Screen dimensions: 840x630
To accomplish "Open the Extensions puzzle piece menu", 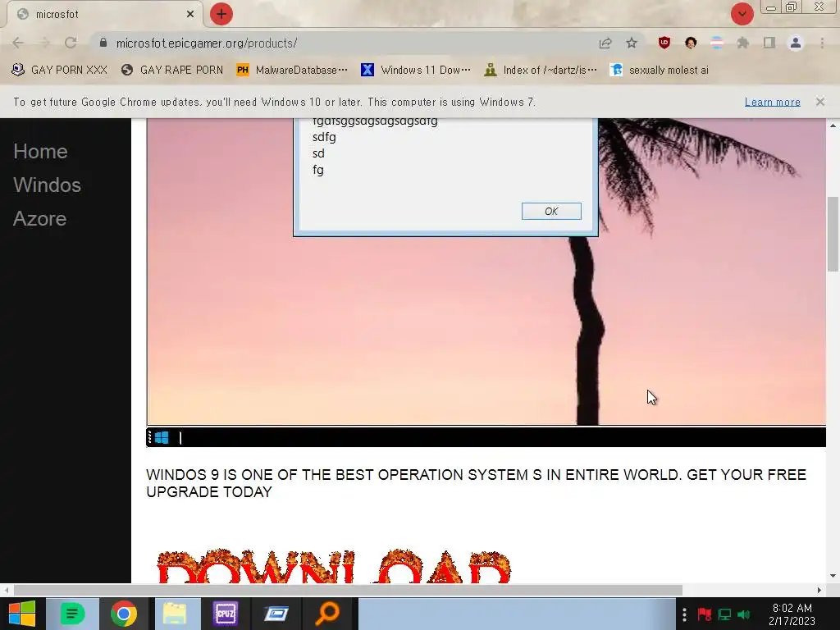I will click(x=743, y=43).
